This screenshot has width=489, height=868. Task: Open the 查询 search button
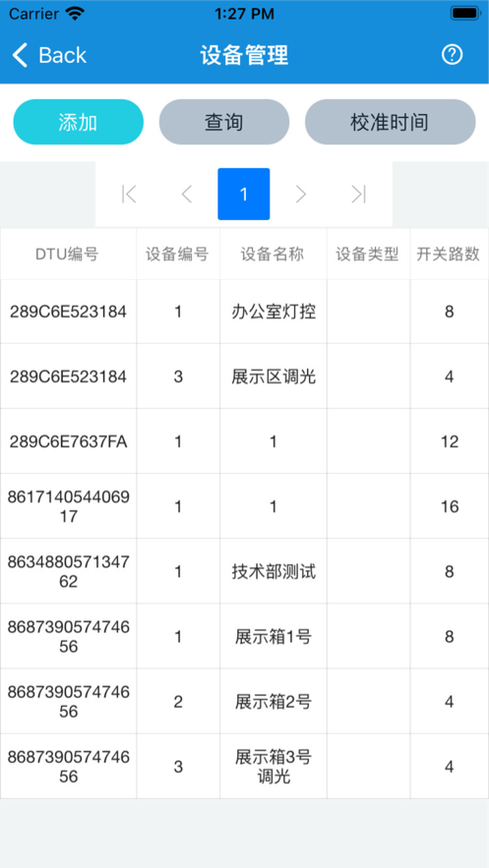[223, 122]
